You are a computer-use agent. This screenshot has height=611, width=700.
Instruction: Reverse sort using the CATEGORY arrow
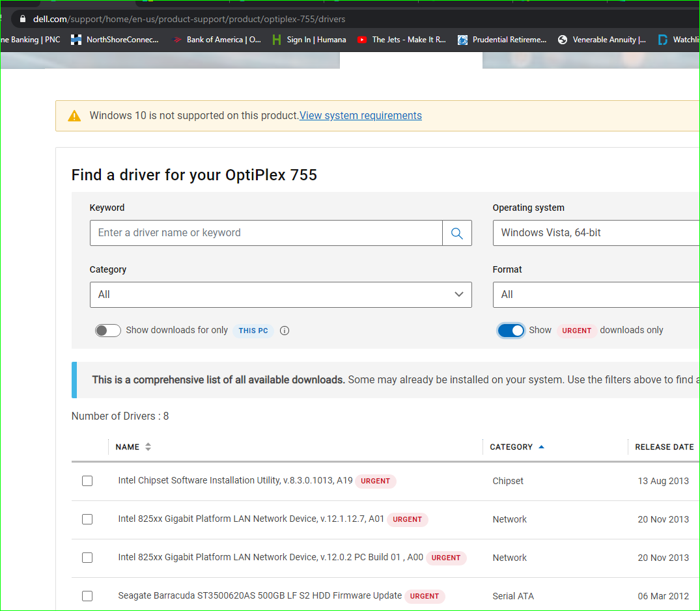(542, 447)
